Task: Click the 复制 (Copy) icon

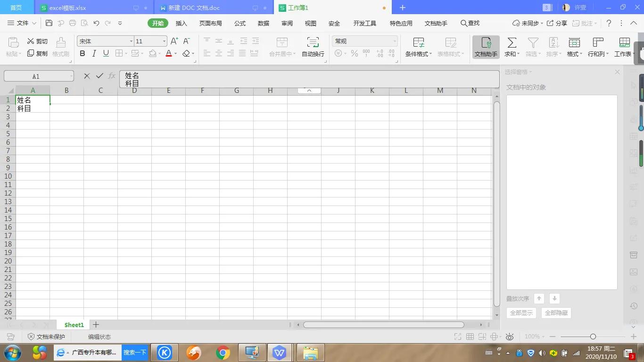Action: pos(31,53)
